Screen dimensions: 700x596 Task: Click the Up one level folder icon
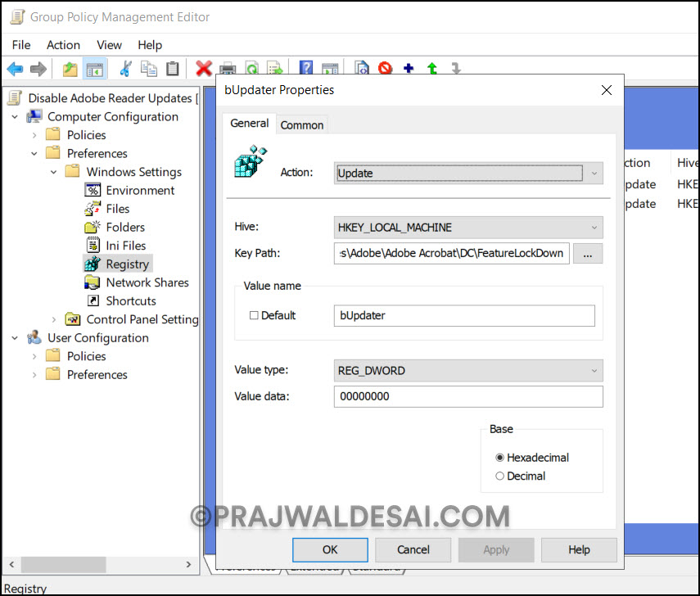pos(70,70)
